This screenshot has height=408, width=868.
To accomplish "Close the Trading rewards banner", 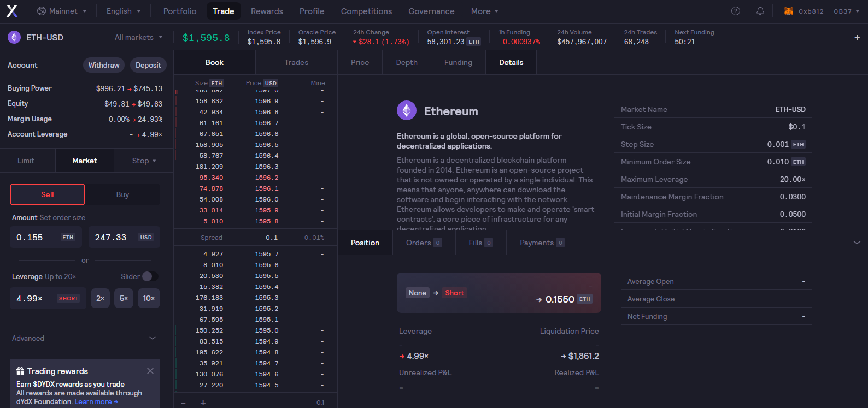I will coord(150,371).
